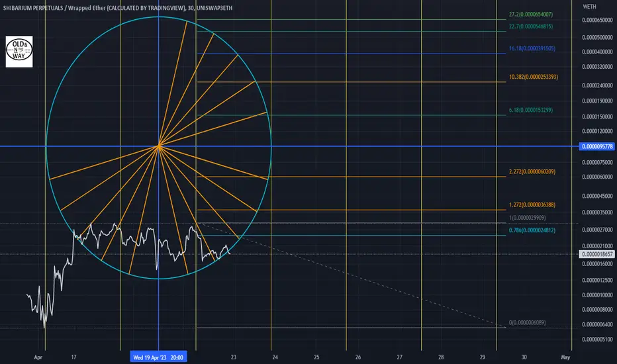Click the 24 date on the time axis
Viewport: 617px width, 364px height.
coord(275,357)
